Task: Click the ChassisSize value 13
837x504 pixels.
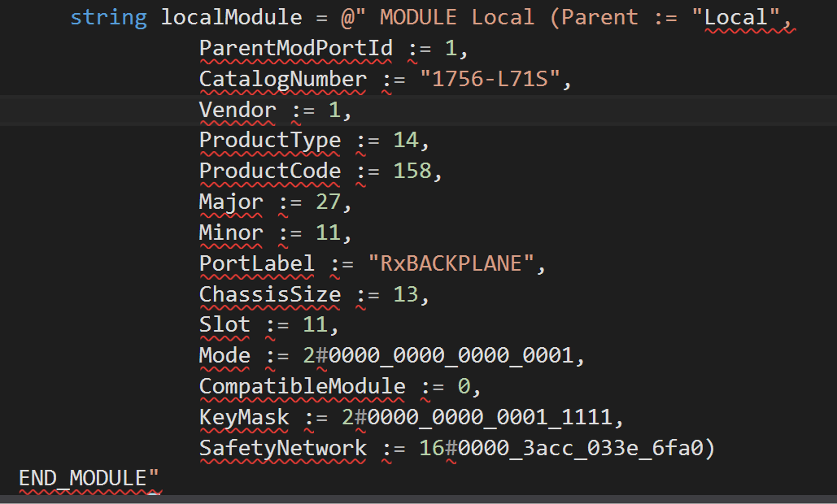Action: click(x=406, y=294)
